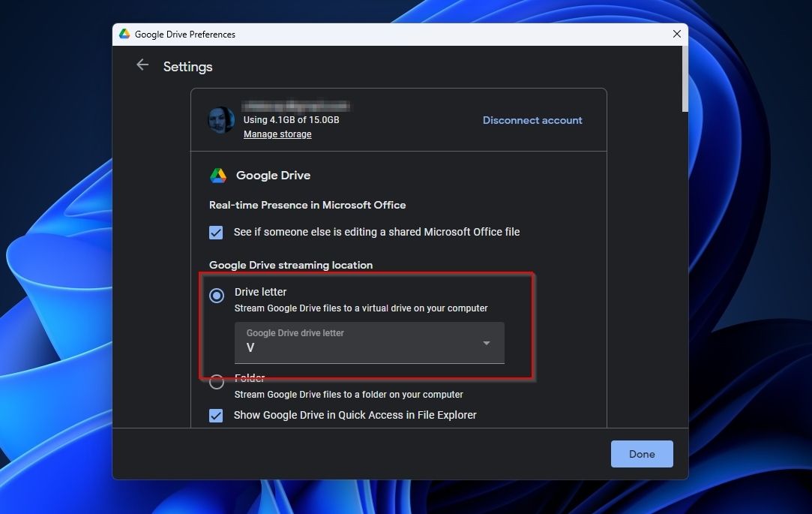Toggle Show Google Drive in Quick Access

click(216, 415)
